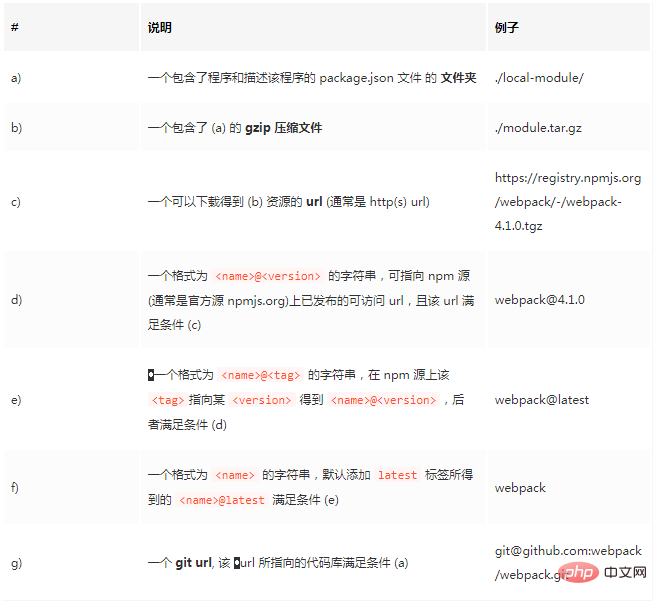Click the '<name>@<version>' code tag in row d
Image resolution: width=657 pixels, height=605 pixels.
tap(268, 277)
